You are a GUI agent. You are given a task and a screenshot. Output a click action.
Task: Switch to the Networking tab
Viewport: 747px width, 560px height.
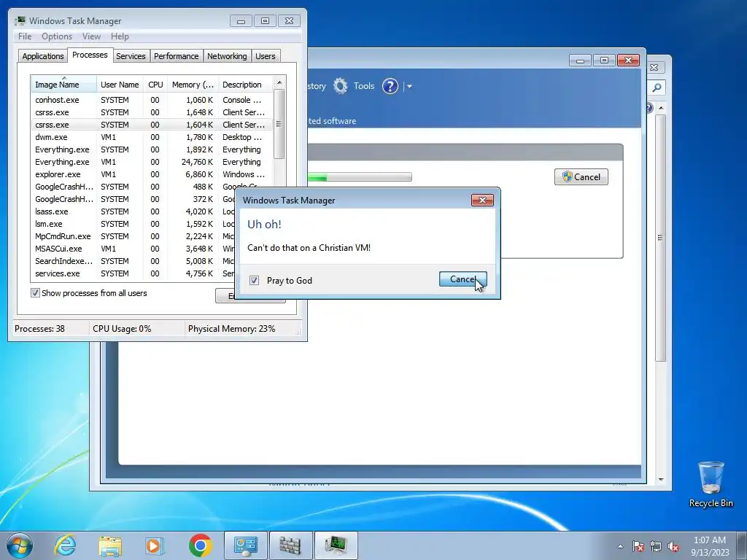[227, 56]
